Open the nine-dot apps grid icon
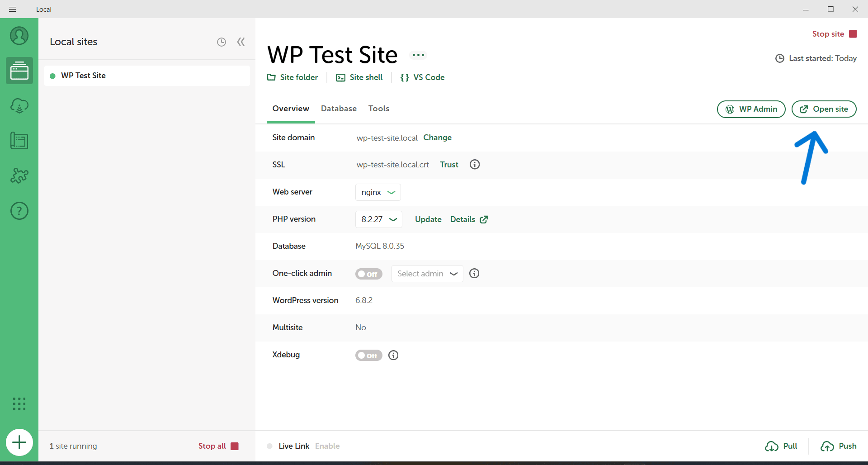Viewport: 868px width, 465px height. 19,403
